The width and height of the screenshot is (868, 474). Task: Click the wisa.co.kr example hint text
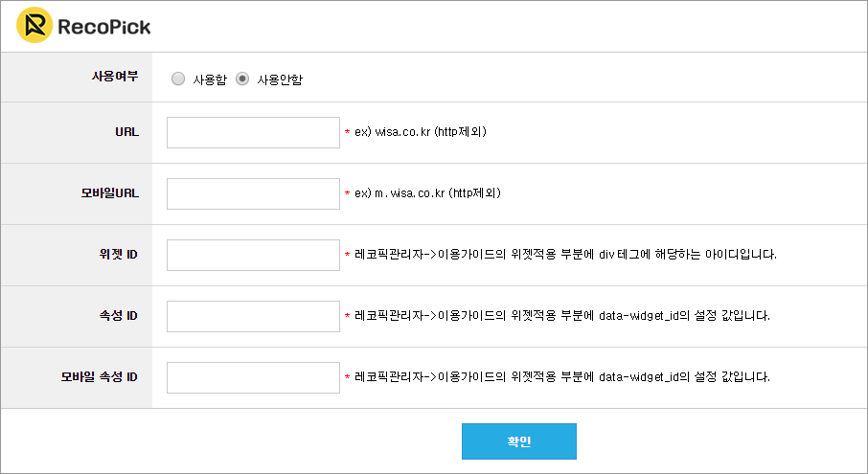421,131
